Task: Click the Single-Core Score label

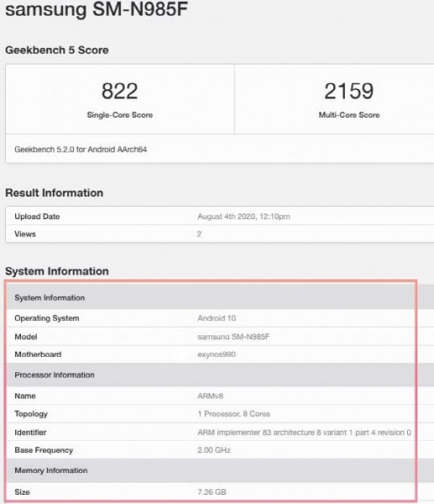Action: click(x=120, y=115)
